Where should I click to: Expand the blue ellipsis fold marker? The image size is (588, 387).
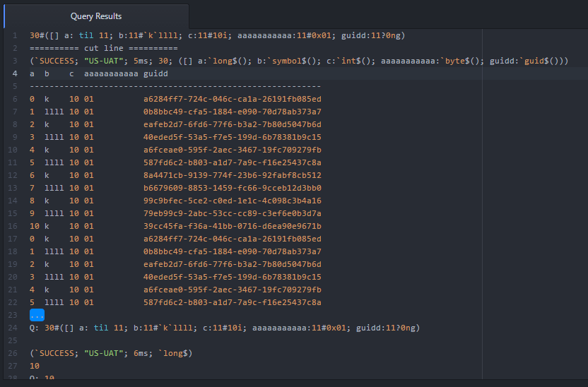coord(37,315)
